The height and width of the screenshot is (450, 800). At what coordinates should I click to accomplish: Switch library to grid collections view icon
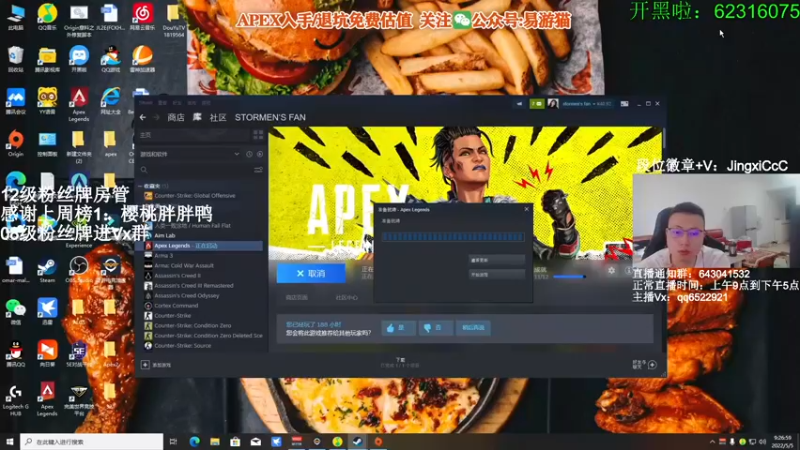pyautogui.click(x=258, y=135)
